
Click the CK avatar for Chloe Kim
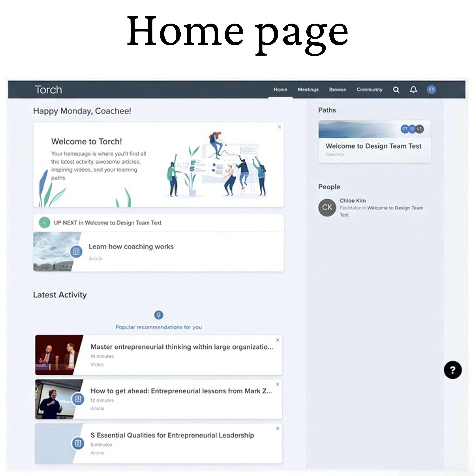point(327,207)
